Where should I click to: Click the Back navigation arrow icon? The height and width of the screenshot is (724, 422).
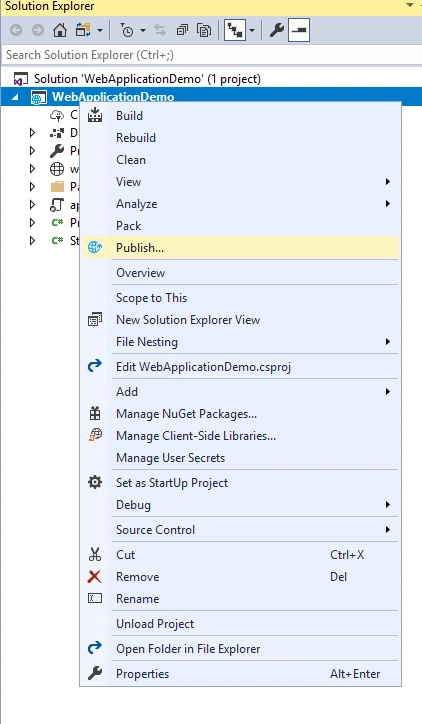(x=16, y=30)
